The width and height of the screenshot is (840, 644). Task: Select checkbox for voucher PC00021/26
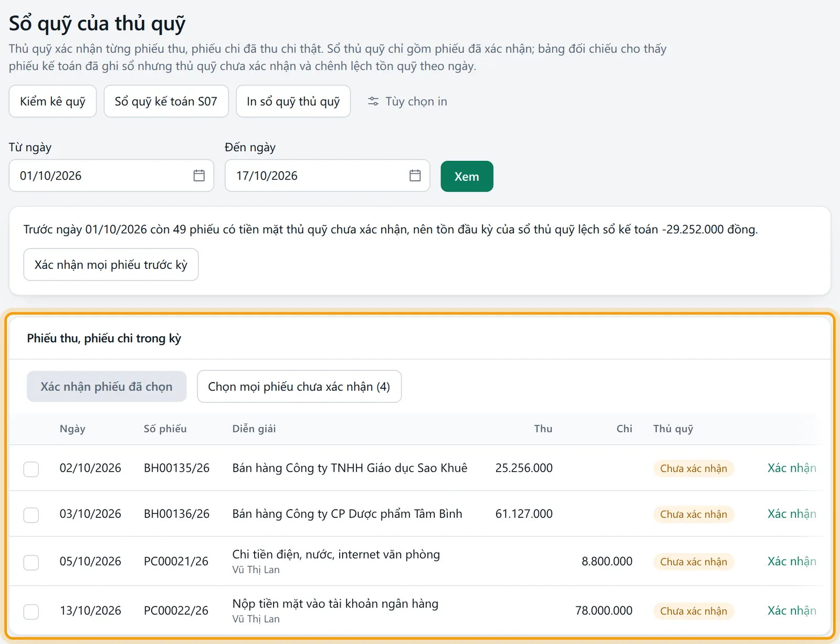[x=31, y=563]
